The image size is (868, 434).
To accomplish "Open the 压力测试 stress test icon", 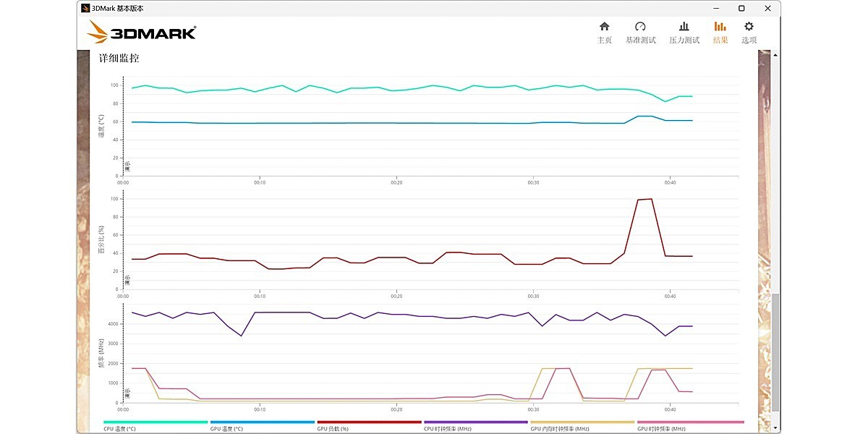I will [x=684, y=32].
